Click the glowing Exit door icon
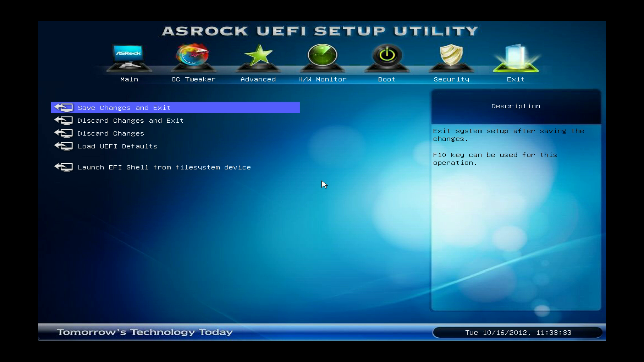Viewport: 644px width, 362px height. pos(516,58)
